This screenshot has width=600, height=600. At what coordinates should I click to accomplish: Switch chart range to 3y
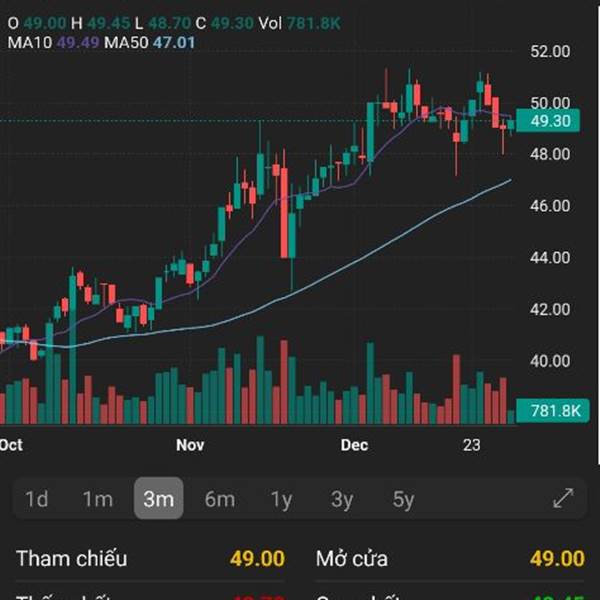point(342,500)
